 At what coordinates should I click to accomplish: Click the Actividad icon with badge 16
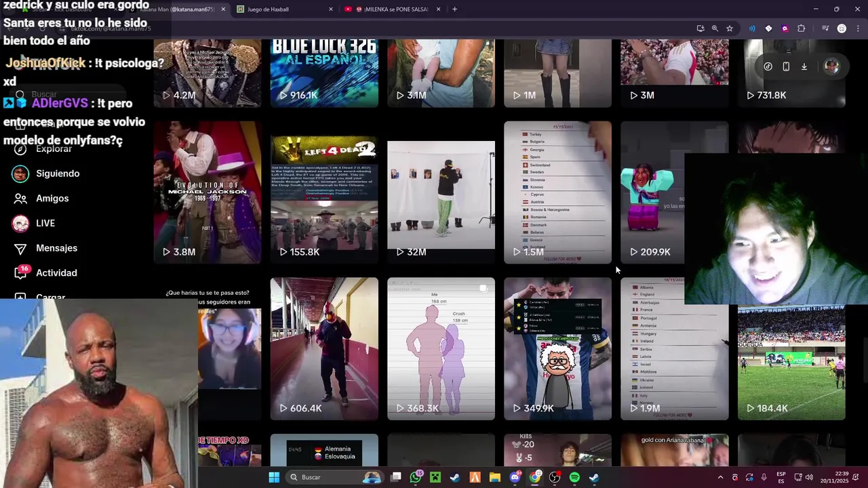pyautogui.click(x=22, y=272)
